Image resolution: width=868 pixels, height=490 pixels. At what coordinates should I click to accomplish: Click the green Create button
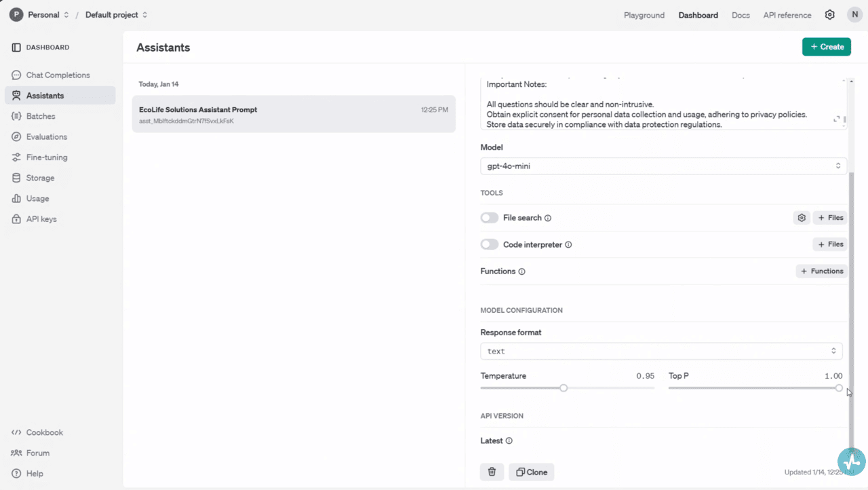pos(826,47)
